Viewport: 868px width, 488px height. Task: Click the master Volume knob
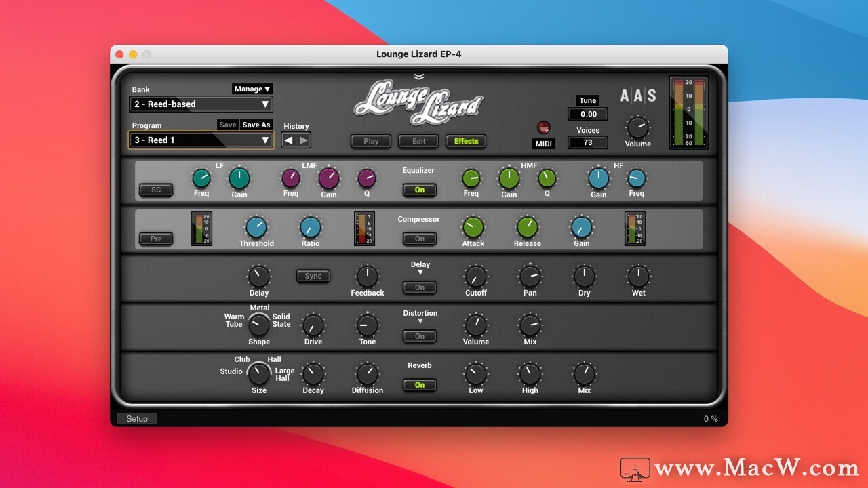pyautogui.click(x=637, y=127)
